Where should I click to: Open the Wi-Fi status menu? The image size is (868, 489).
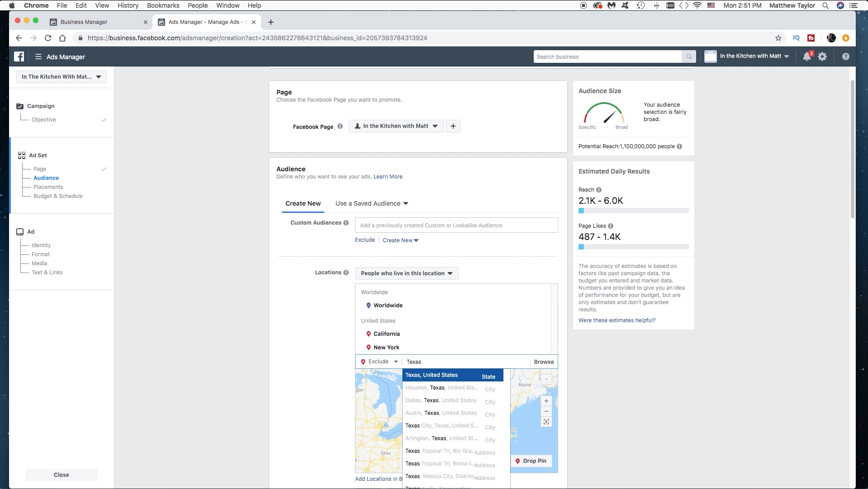click(697, 5)
